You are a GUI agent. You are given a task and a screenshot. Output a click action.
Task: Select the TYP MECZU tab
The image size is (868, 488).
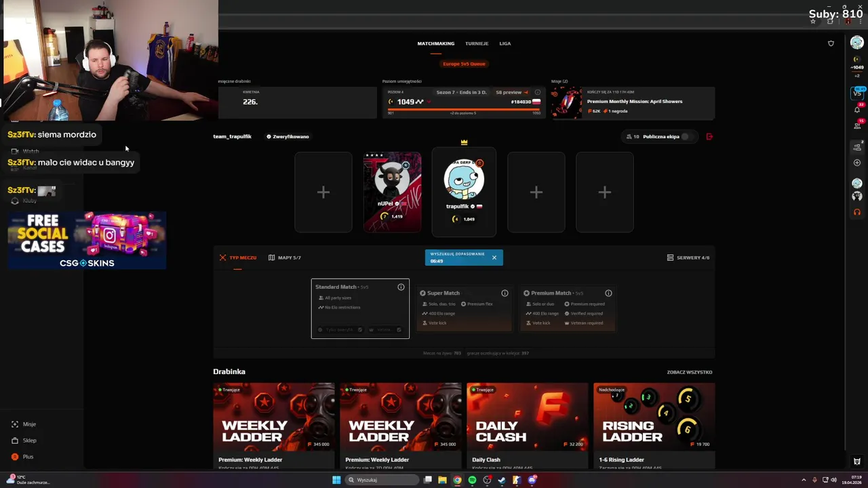(238, 258)
